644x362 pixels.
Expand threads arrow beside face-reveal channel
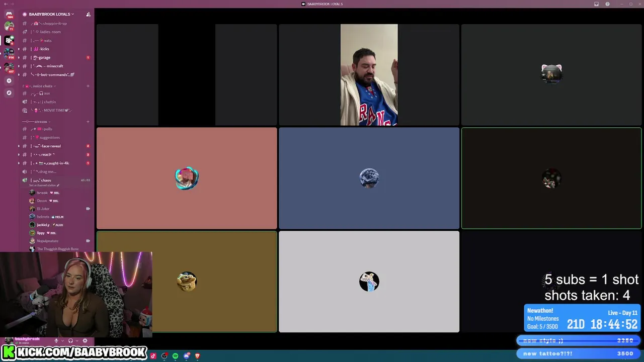tap(19, 146)
